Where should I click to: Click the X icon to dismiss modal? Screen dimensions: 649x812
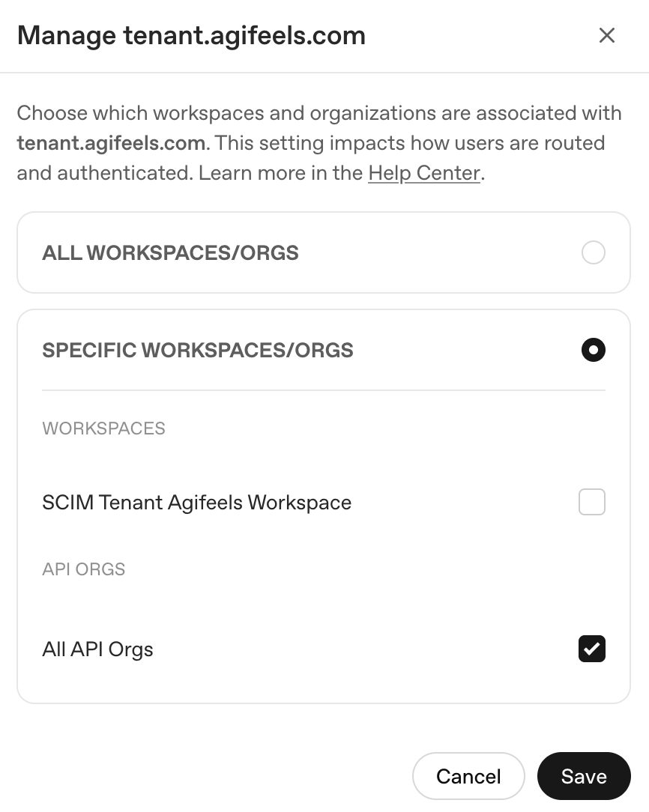coord(607,35)
